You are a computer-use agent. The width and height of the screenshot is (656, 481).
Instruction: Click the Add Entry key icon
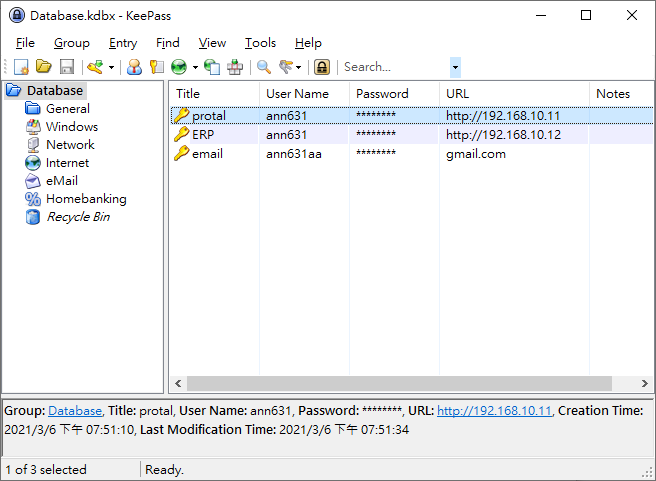(x=95, y=67)
